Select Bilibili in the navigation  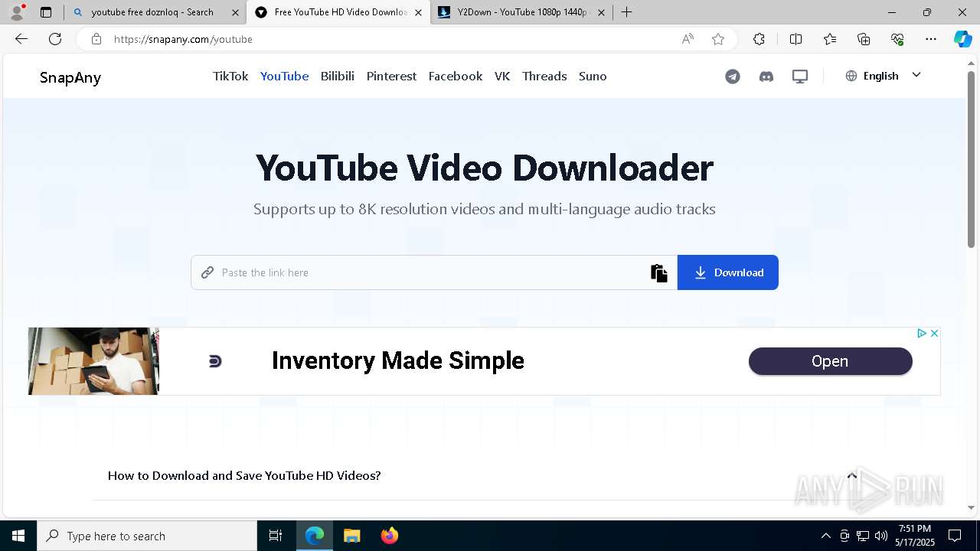[338, 76]
